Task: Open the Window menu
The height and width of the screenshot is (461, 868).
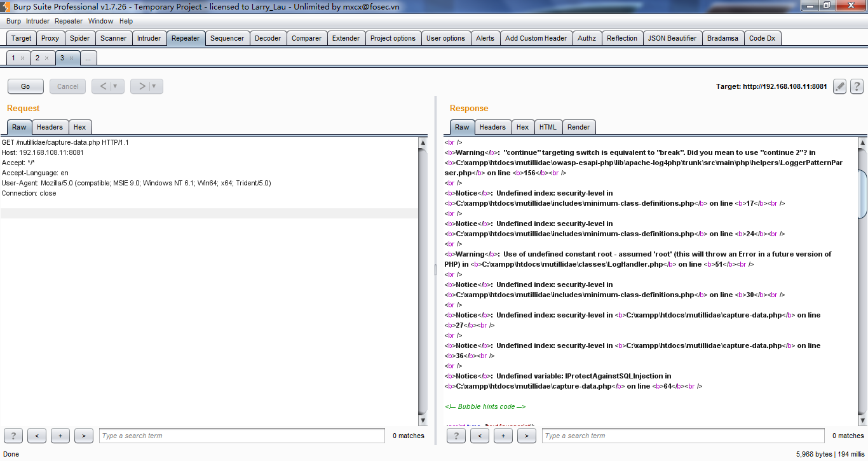Action: 101,21
